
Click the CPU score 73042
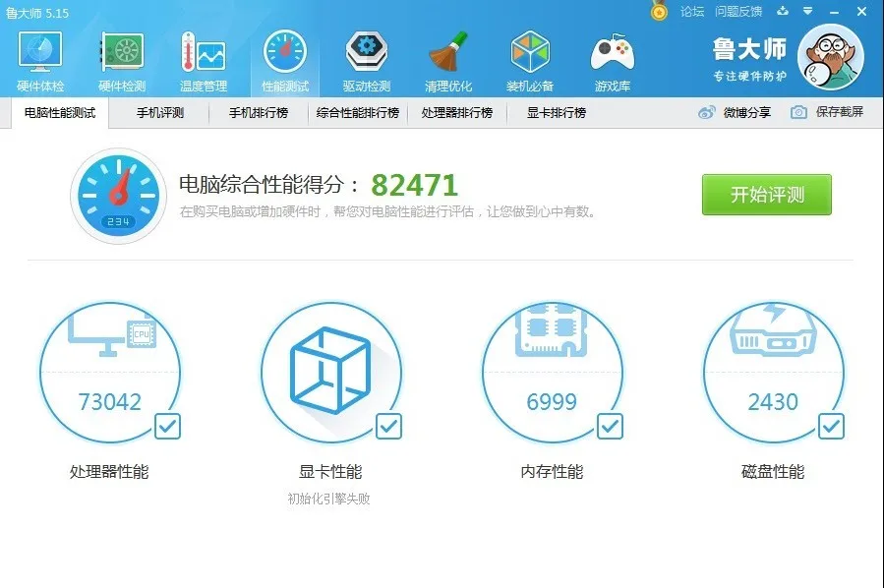110,402
